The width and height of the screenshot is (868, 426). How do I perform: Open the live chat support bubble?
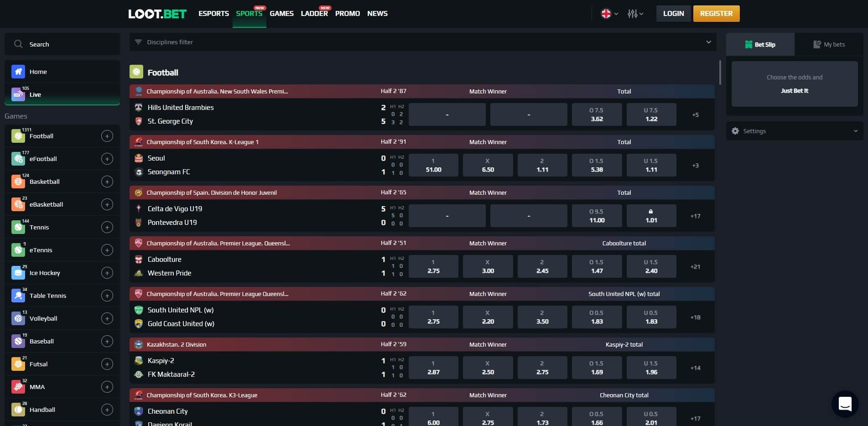coord(845,404)
